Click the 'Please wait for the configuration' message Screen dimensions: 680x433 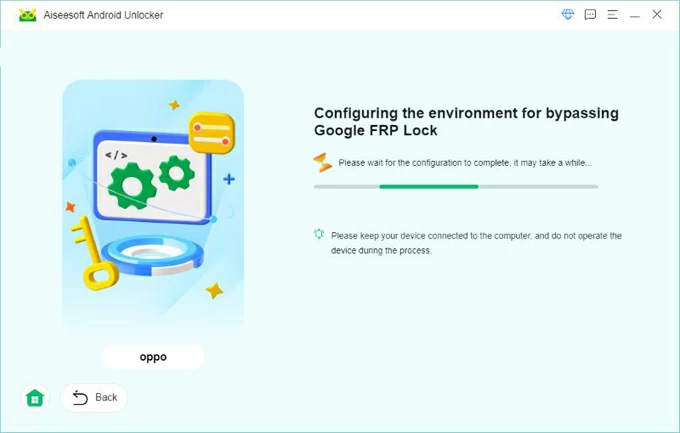[465, 162]
